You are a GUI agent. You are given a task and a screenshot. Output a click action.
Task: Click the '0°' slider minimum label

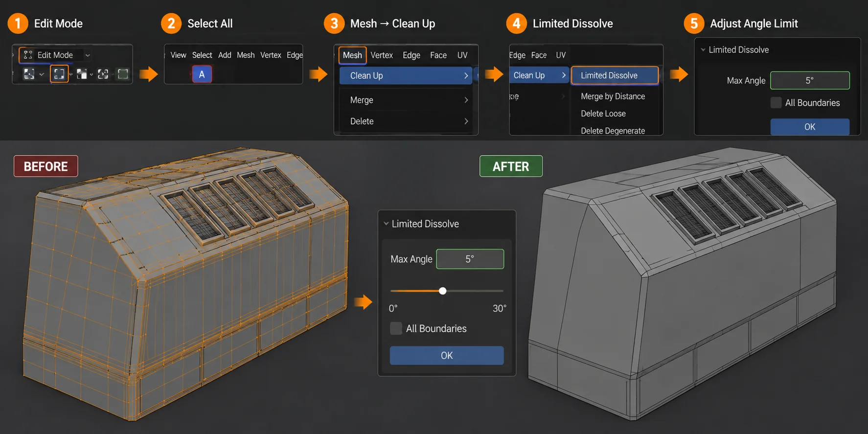click(x=393, y=308)
